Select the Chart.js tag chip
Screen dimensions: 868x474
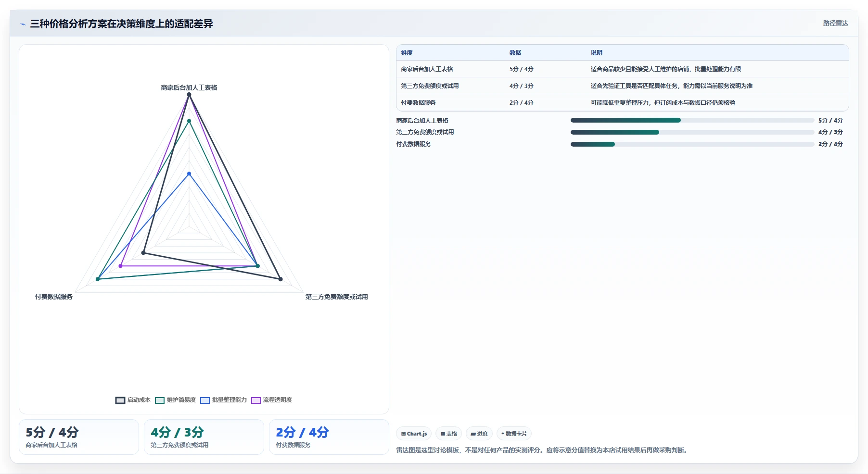pyautogui.click(x=414, y=434)
